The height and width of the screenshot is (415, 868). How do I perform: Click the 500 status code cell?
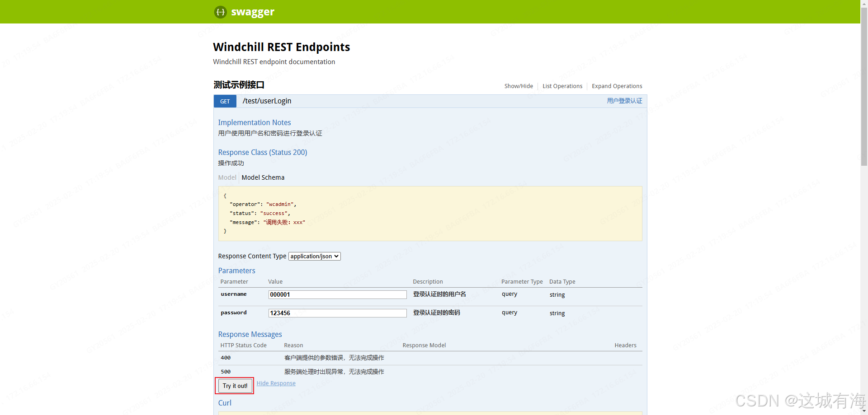click(226, 372)
